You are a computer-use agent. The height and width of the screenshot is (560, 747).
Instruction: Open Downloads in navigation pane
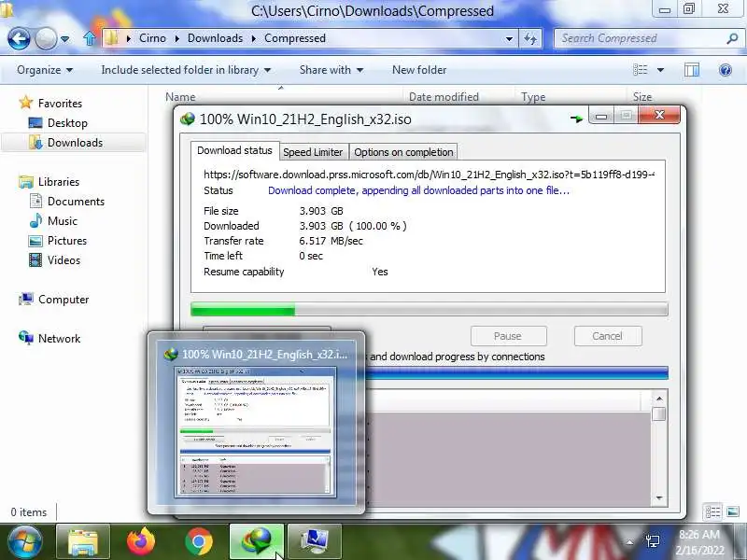[x=75, y=143]
